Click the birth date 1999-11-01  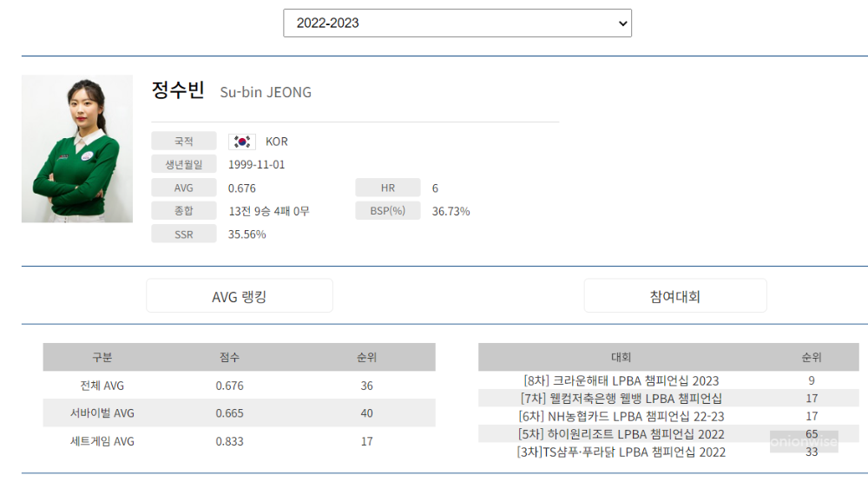pyautogui.click(x=256, y=164)
